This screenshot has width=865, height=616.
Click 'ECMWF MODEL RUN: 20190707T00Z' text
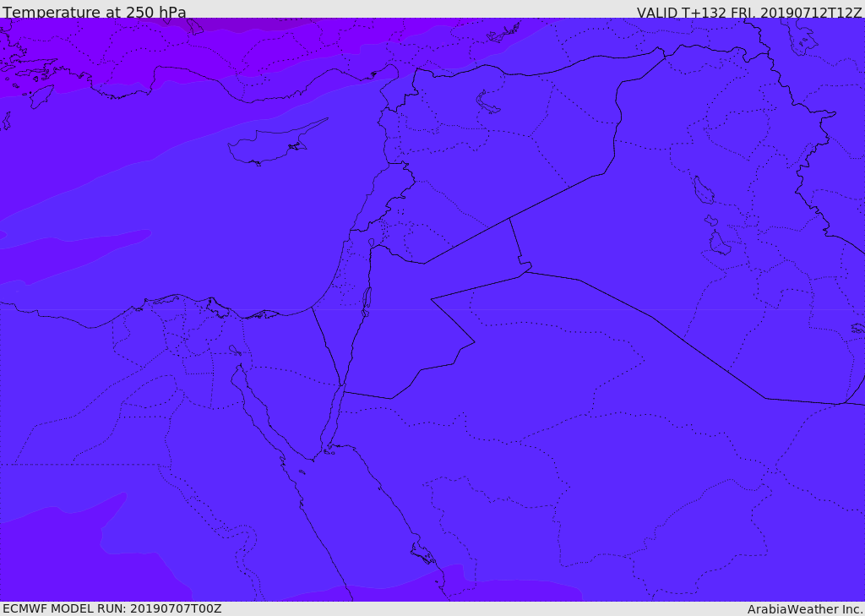tap(112, 609)
